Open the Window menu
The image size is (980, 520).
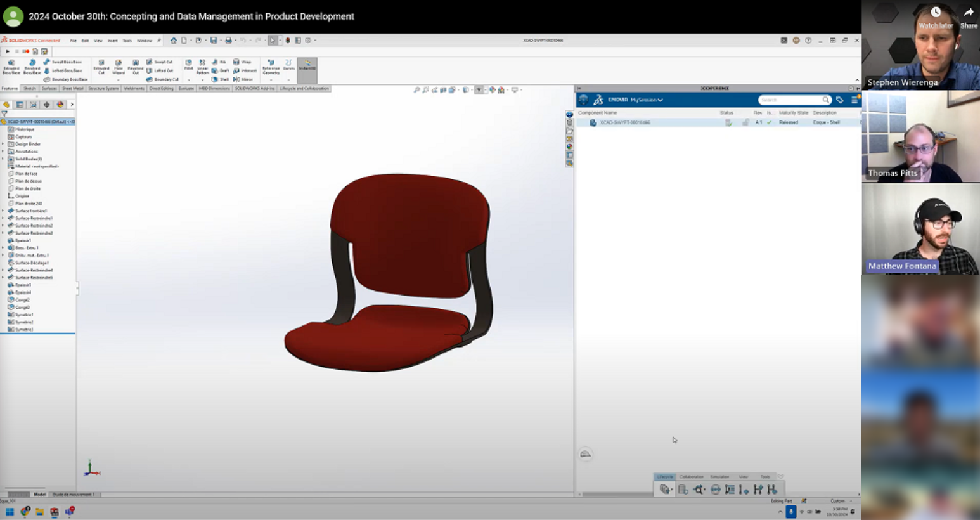click(145, 40)
